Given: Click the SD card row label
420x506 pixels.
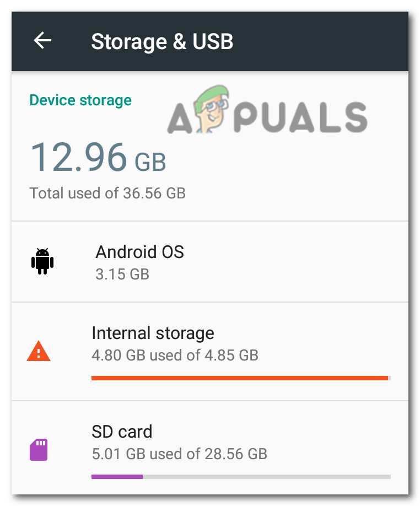Looking at the screenshot, I should tap(122, 432).
